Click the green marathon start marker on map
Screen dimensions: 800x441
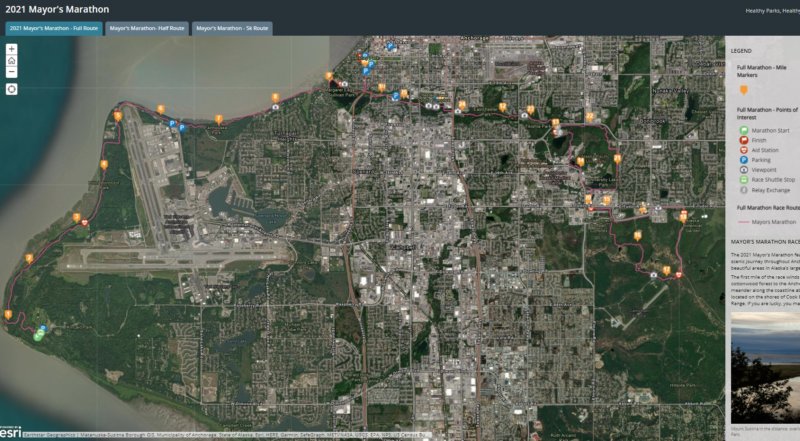(x=37, y=336)
